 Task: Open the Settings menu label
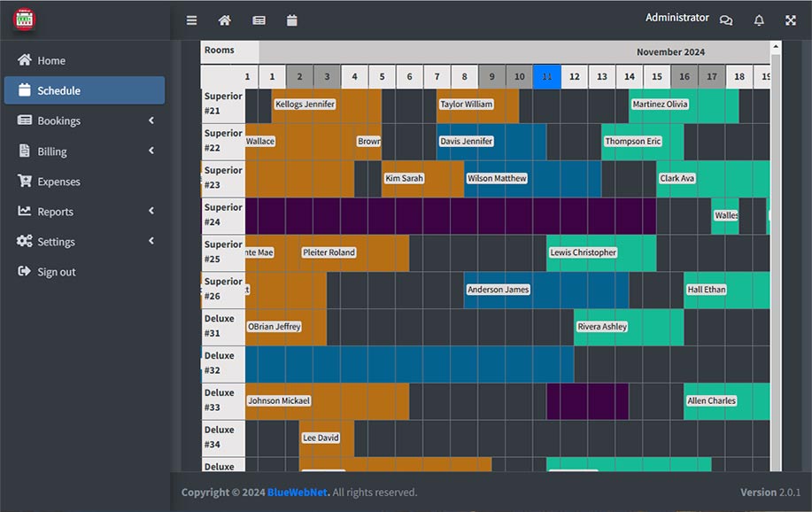(56, 242)
